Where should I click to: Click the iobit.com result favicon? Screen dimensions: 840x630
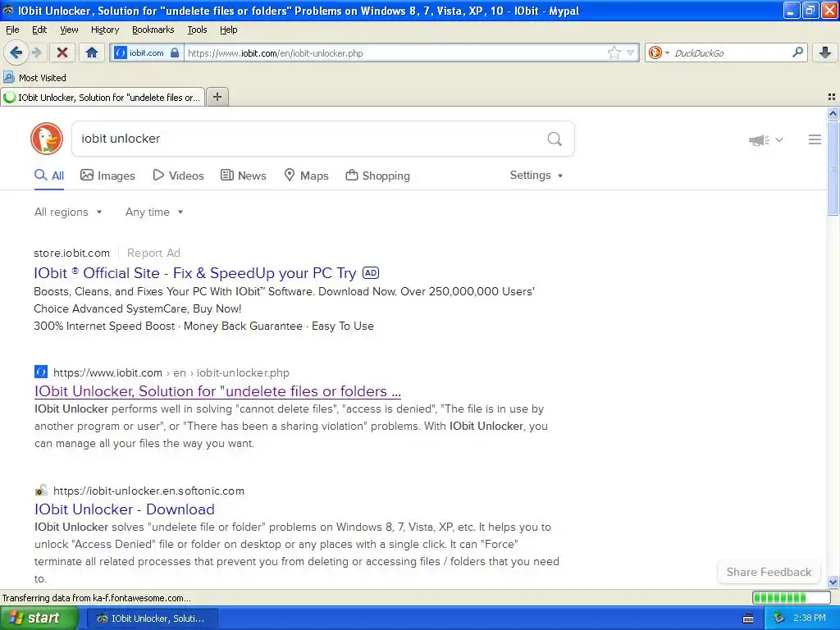point(41,372)
